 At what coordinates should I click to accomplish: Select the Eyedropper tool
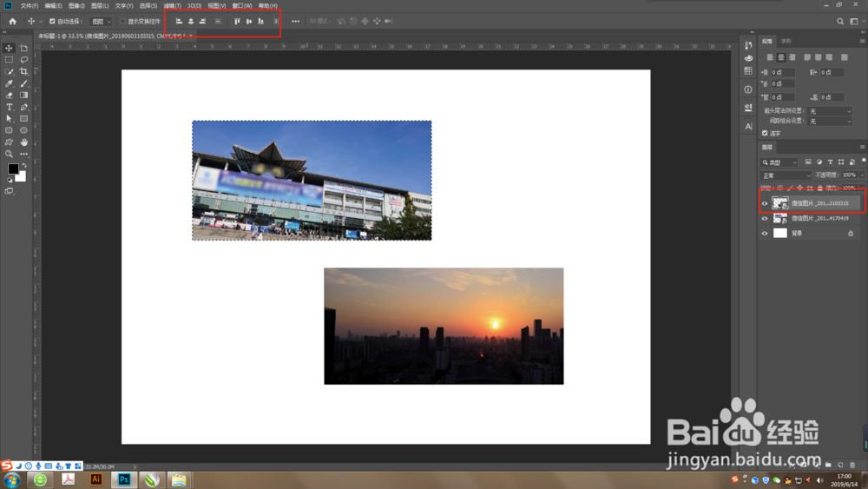point(9,83)
